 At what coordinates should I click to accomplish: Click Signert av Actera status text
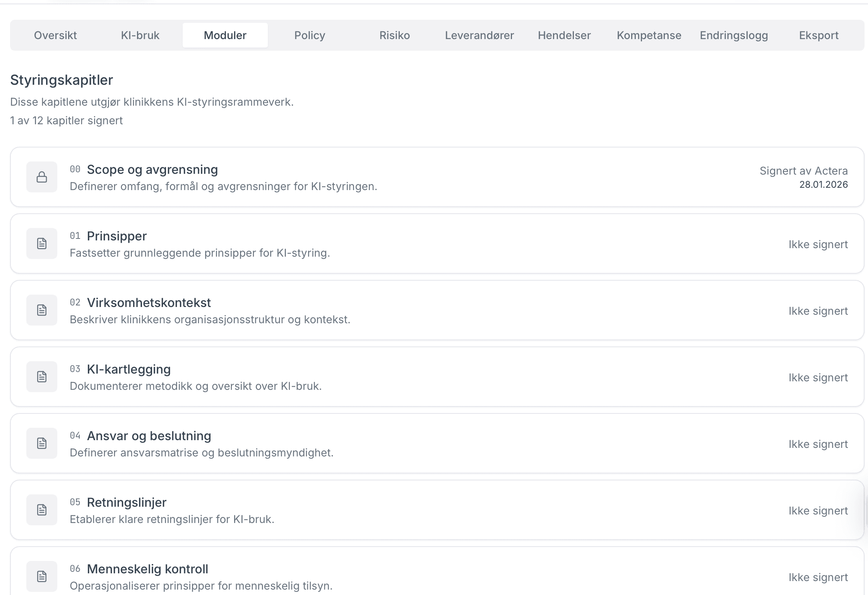click(803, 171)
